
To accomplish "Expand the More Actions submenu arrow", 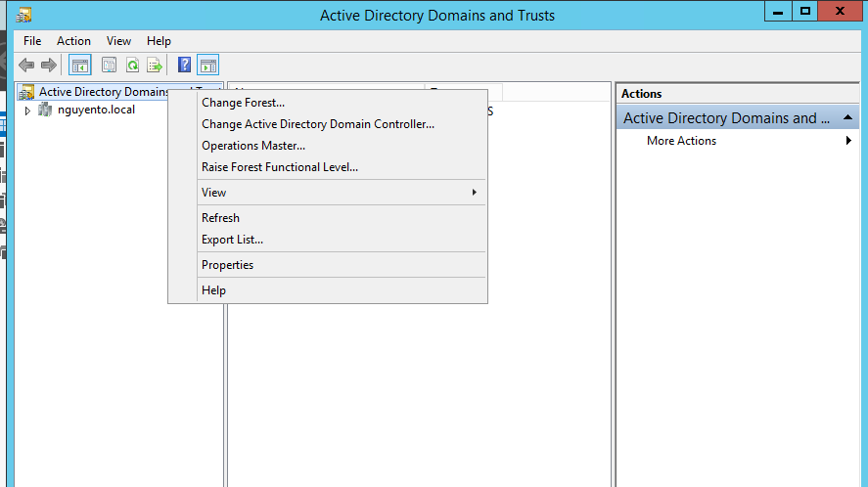I will (x=848, y=141).
